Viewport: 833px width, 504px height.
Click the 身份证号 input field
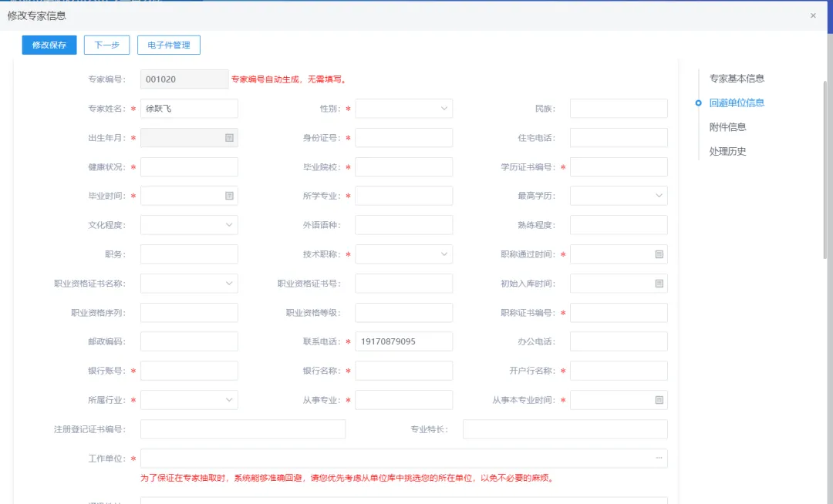[x=403, y=138]
